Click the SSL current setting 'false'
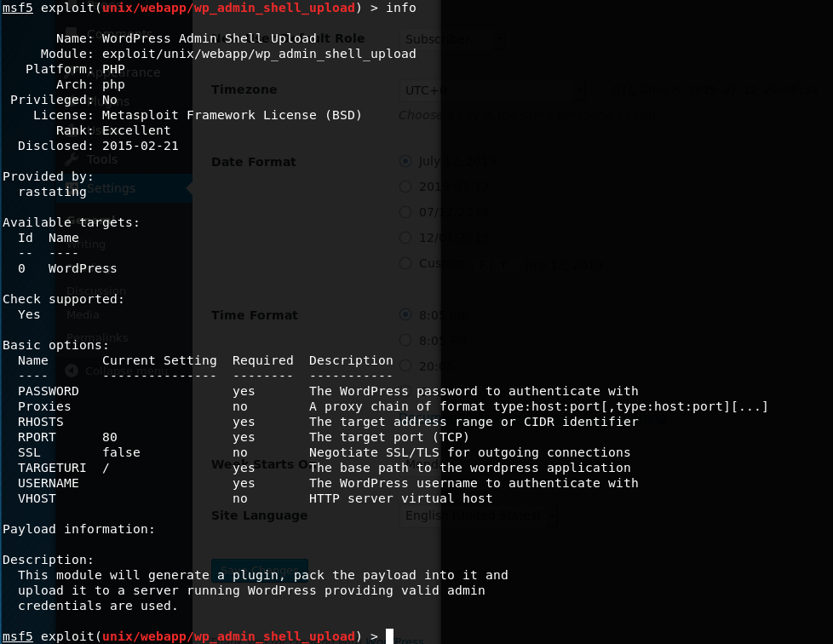Image resolution: width=833 pixels, height=644 pixels. pos(121,452)
